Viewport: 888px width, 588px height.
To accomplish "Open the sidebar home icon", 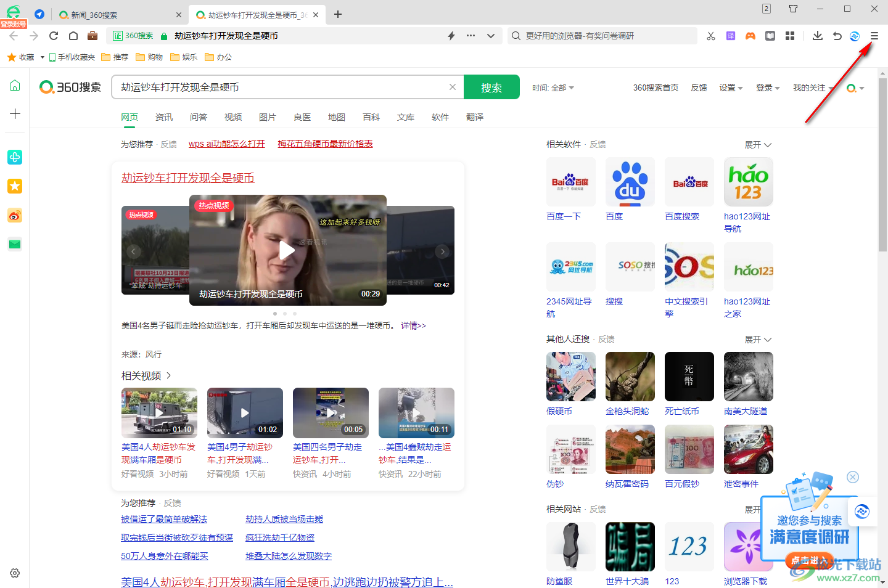I will coord(15,86).
